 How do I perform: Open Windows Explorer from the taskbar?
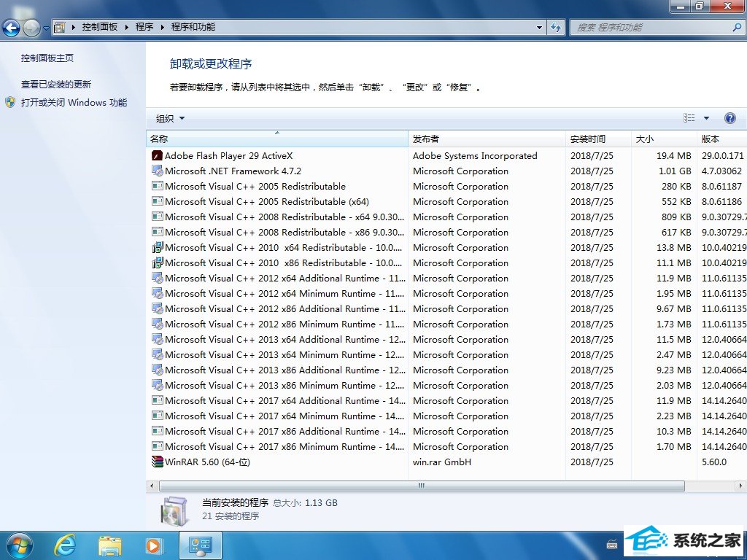[x=109, y=545]
